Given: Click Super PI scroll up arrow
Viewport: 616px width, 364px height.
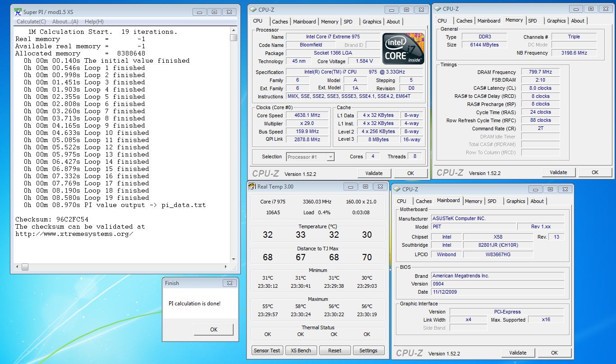Looking at the screenshot, I should coord(234,30).
